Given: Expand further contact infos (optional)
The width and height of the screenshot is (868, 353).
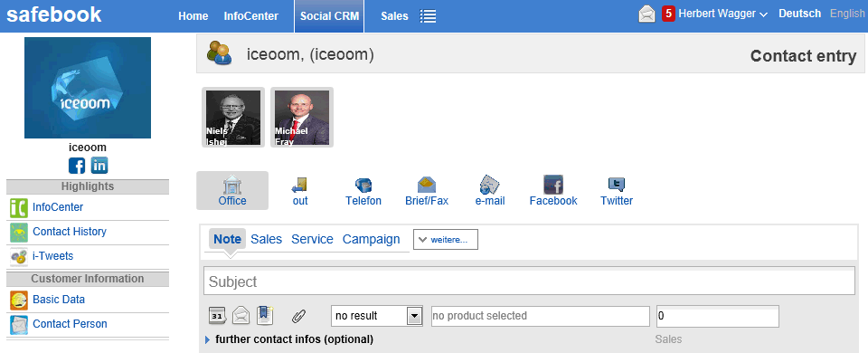Looking at the screenshot, I should click(x=289, y=339).
